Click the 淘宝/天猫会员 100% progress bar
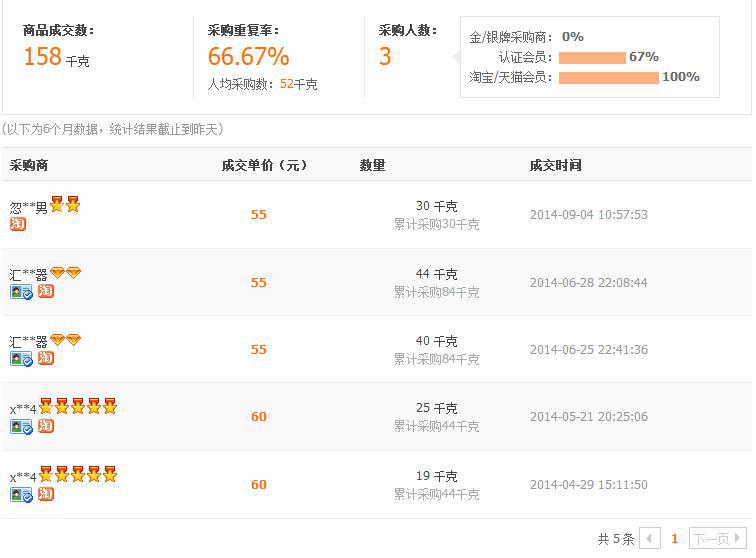 coord(608,78)
